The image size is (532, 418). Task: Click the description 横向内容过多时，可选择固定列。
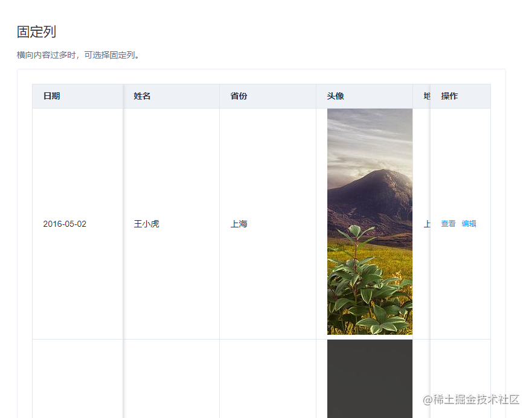coord(78,55)
